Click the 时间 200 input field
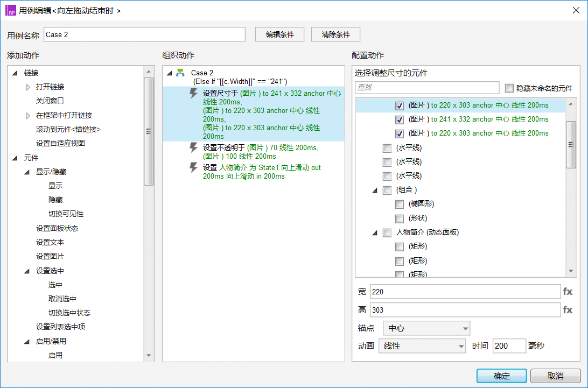 [509, 346]
